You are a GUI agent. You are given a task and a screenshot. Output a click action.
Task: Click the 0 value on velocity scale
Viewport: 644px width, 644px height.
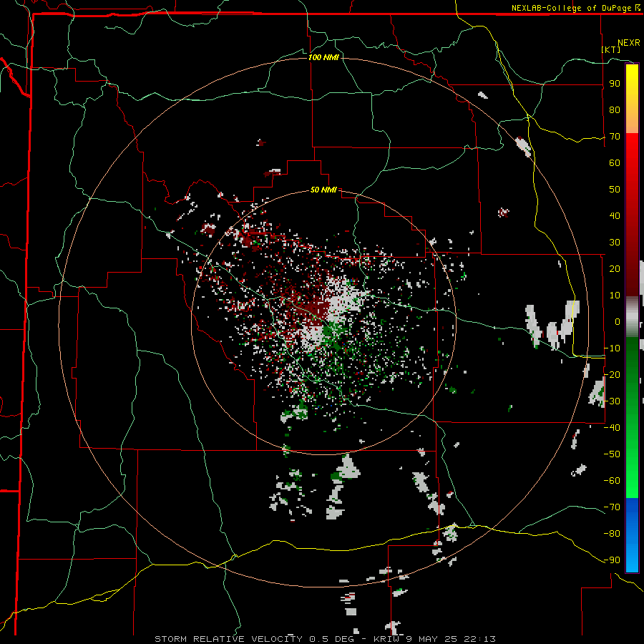pos(618,321)
